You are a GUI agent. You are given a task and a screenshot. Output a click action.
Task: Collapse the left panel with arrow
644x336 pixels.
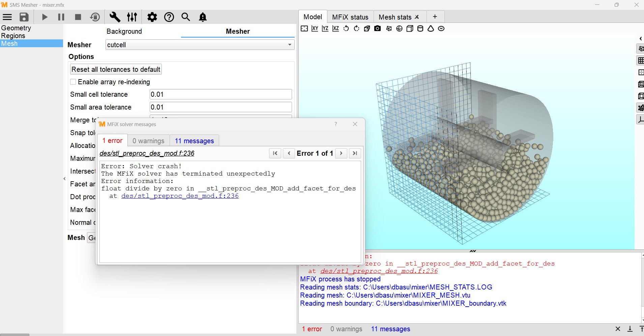[64, 179]
